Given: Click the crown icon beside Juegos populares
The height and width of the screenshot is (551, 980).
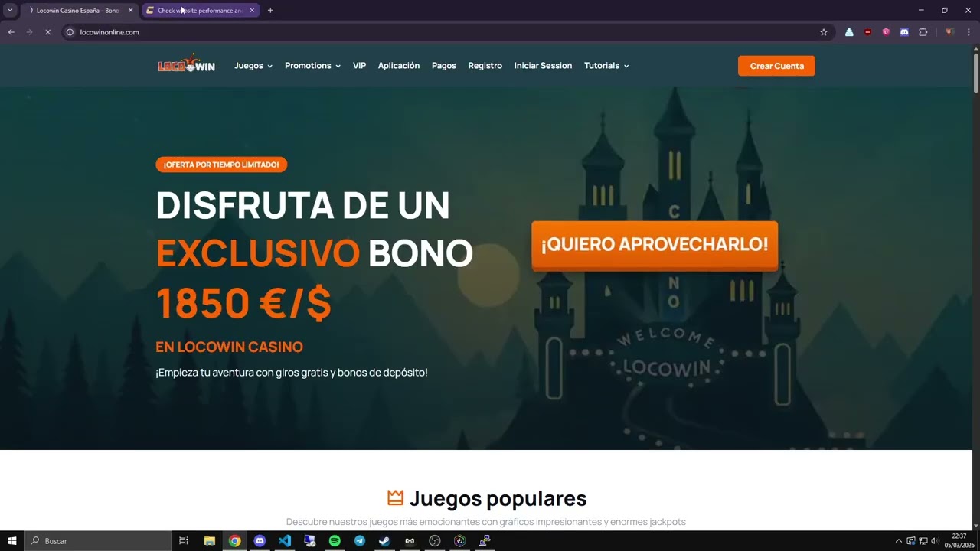Looking at the screenshot, I should tap(395, 498).
